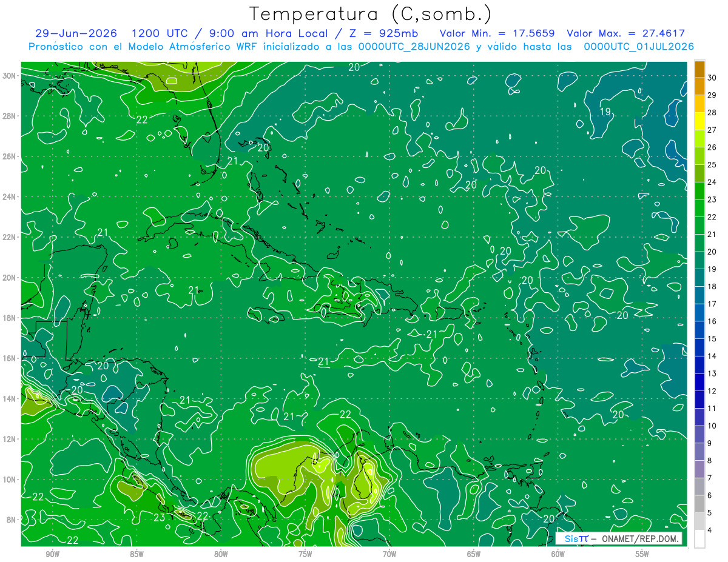This screenshot has height=562, width=728.
Task: Click the "14N" latitude axis label
Action: pos(10,398)
